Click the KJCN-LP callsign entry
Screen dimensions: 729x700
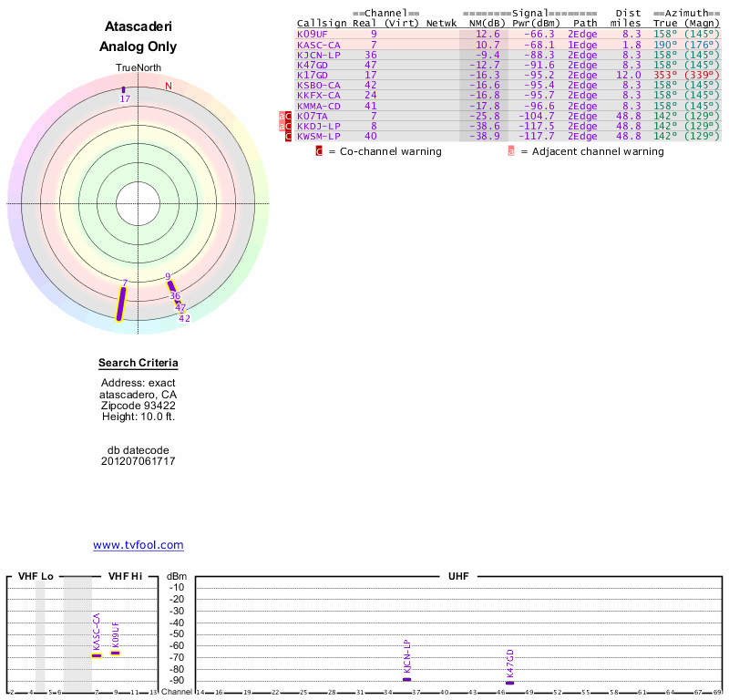[318, 55]
